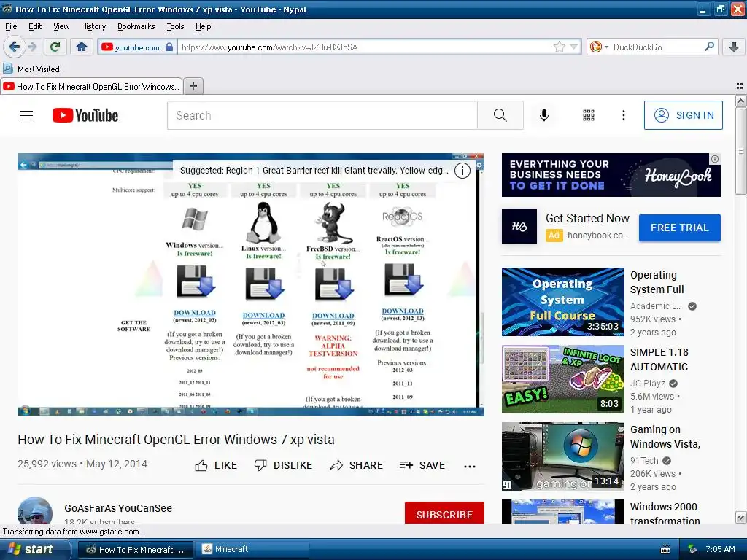747x560 pixels.
Task: Click the page scrollbar down arrow
Action: [x=740, y=518]
